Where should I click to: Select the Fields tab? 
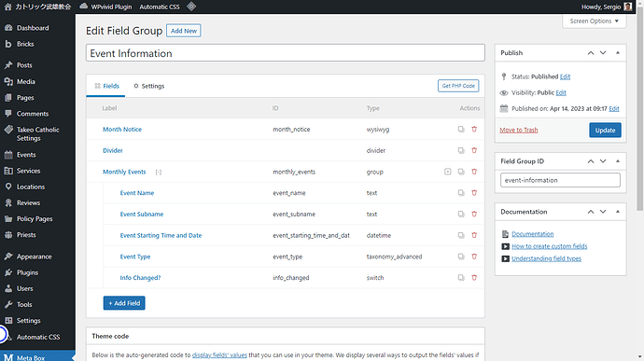click(106, 86)
